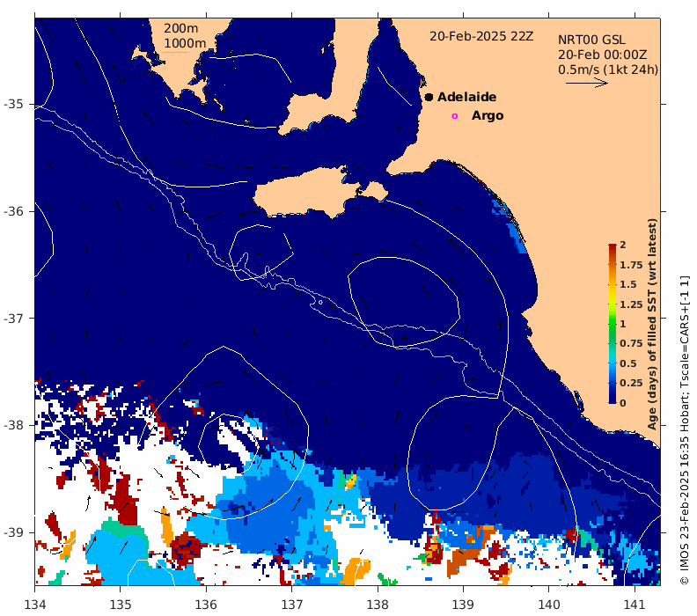Click longitude tick label 135
Image resolution: width=697 pixels, height=616 pixels.
coord(121,605)
